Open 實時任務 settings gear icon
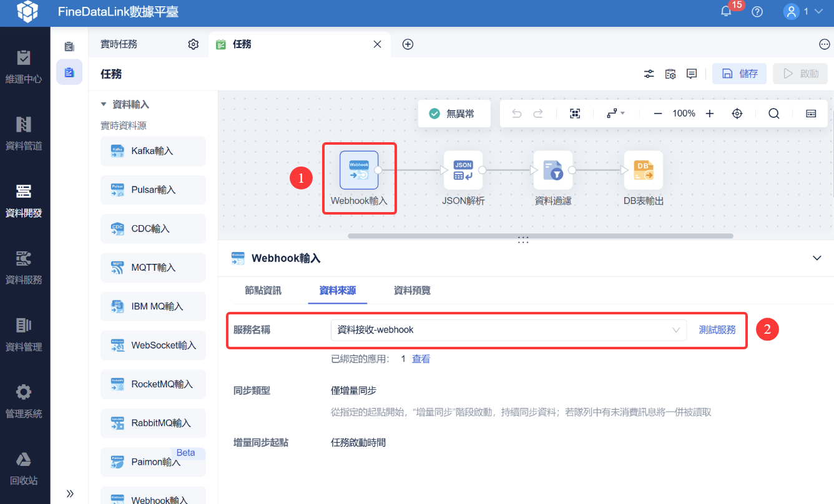834x504 pixels. coord(194,44)
